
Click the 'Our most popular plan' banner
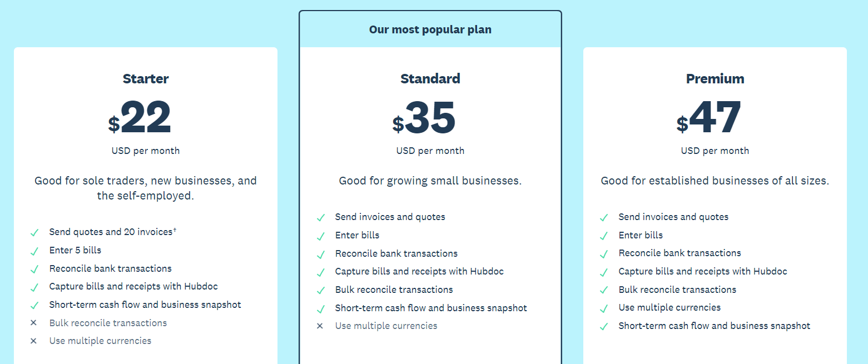coord(430,29)
